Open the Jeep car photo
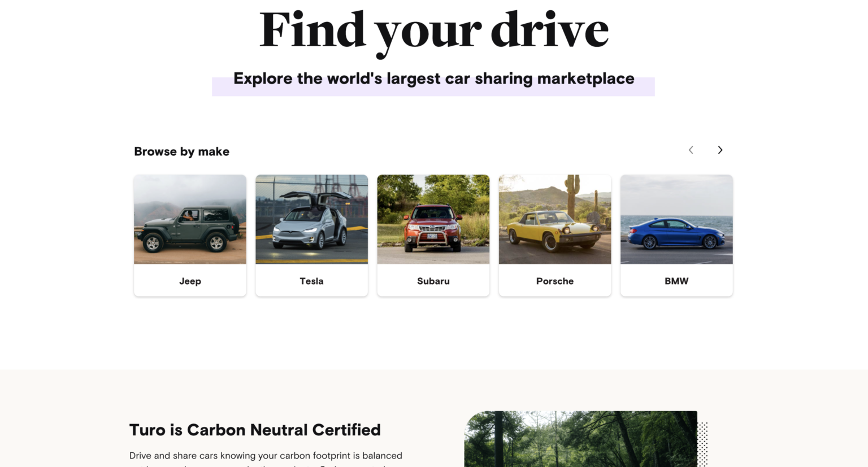Screen dimensions: 868x467 (x=190, y=219)
